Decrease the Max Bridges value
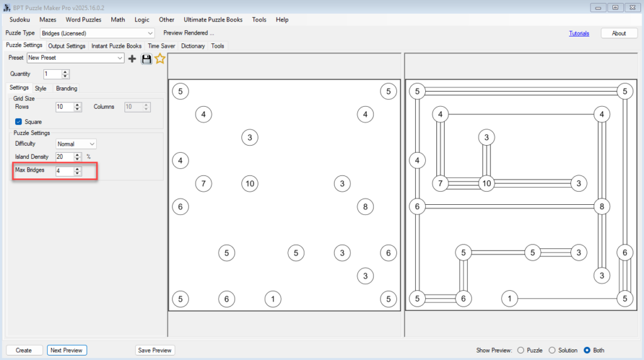 tap(77, 173)
